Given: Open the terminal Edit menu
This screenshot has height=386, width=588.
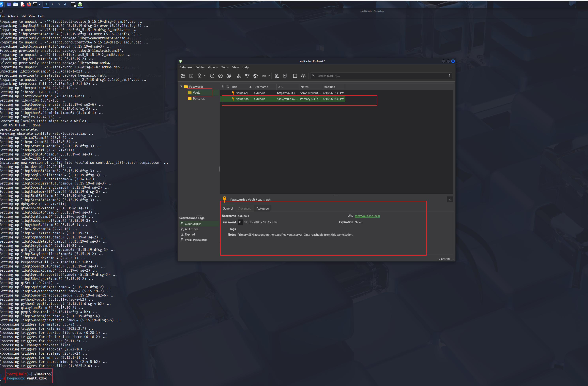Looking at the screenshot, I should [x=23, y=16].
